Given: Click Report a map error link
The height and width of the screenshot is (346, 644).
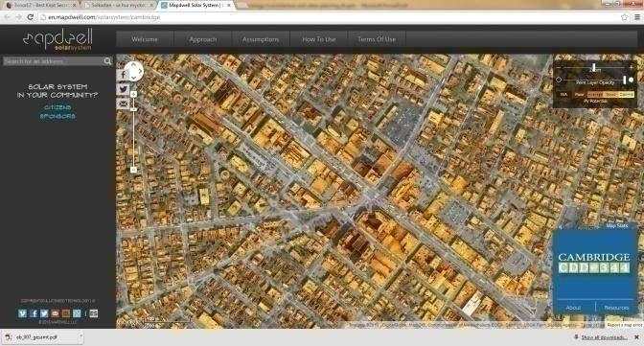Looking at the screenshot, I should pos(625,325).
